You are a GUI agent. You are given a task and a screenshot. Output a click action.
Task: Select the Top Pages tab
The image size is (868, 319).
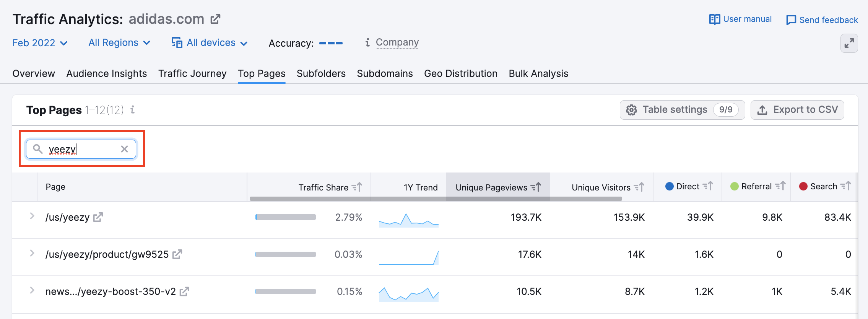coord(262,73)
